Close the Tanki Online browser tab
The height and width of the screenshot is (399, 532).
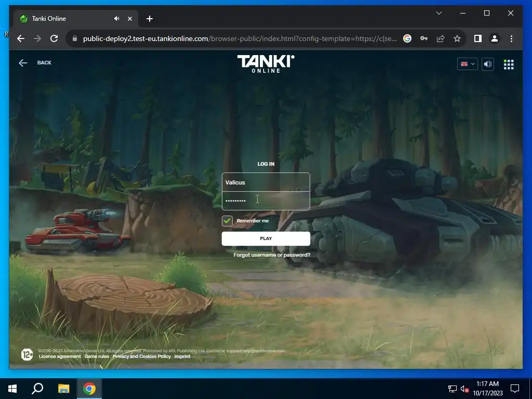point(129,19)
